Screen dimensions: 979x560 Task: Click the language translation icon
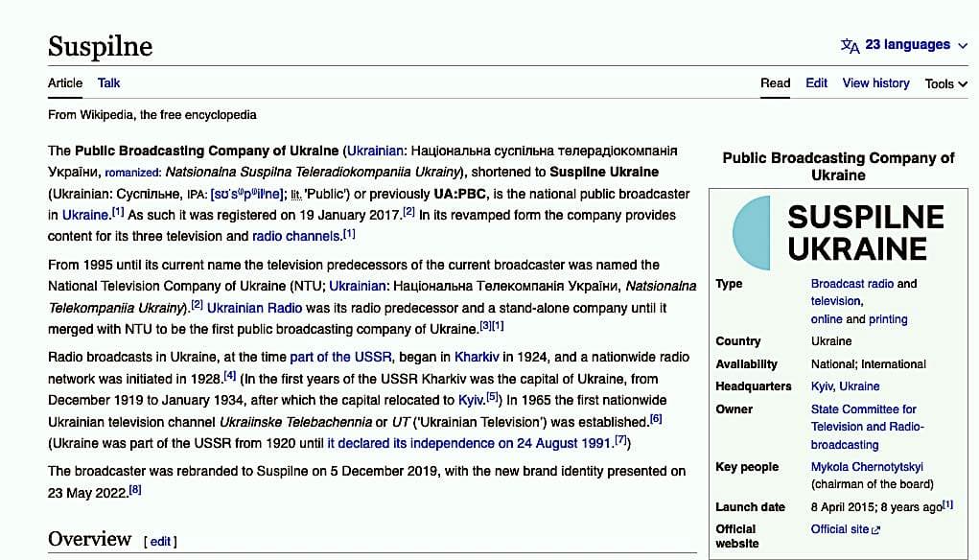[x=850, y=46]
